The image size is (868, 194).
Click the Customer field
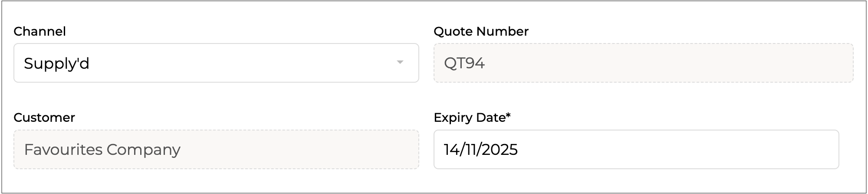(216, 149)
